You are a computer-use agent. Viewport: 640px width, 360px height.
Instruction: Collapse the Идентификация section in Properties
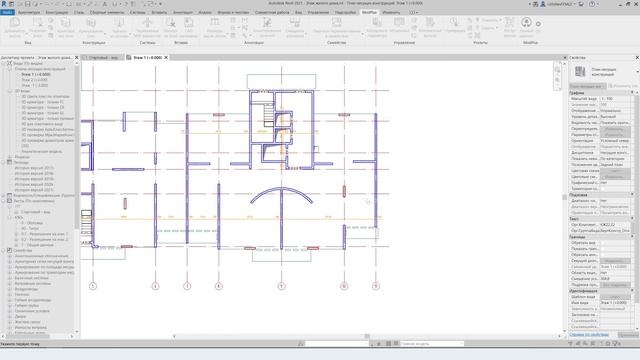(632, 291)
